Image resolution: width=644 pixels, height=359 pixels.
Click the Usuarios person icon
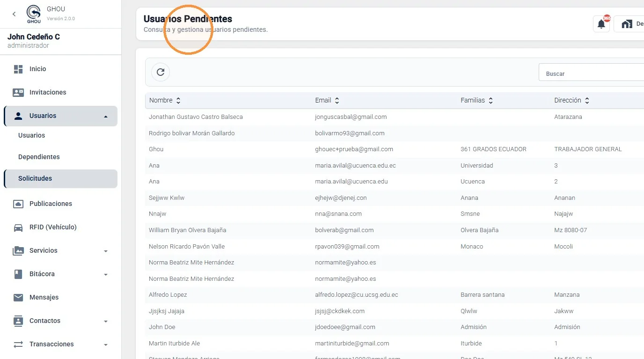point(18,116)
